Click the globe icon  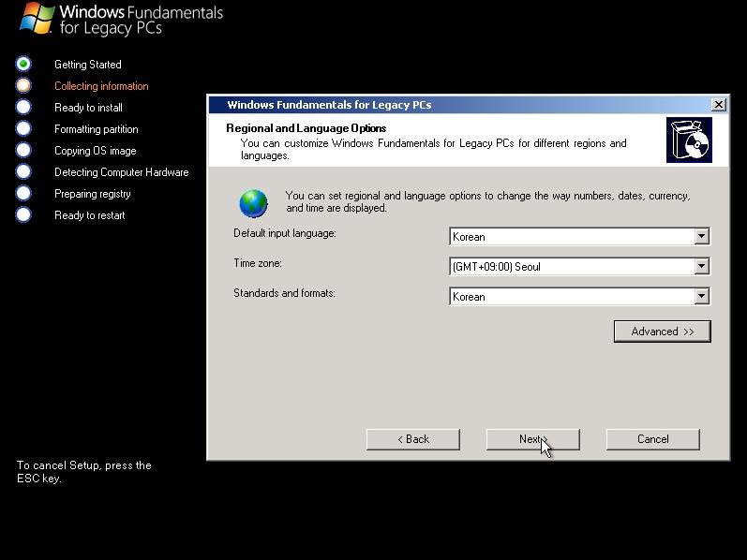coord(253,203)
